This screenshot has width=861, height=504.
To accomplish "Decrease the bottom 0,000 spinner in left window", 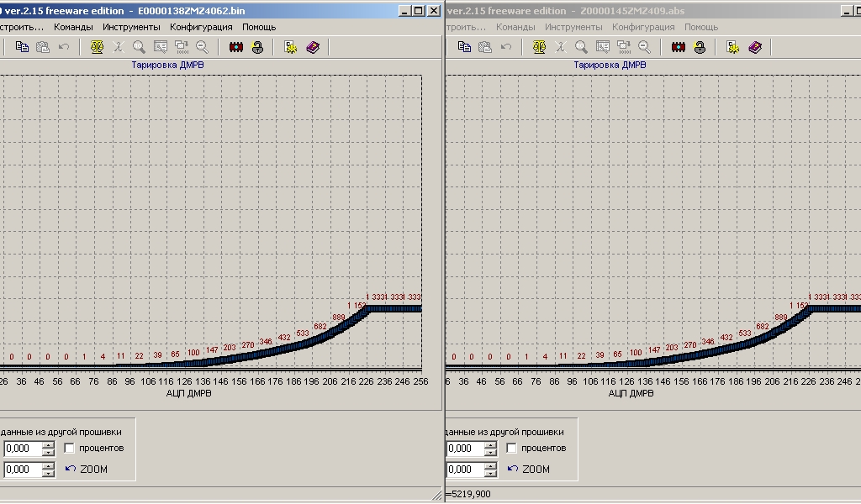I will click(49, 474).
